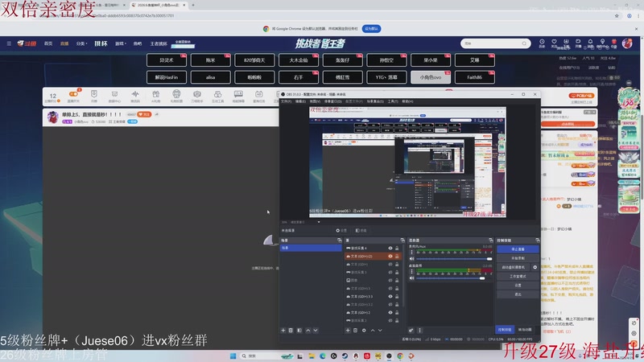644x362 pixels.
Task: Mute the desktop audio speaker icon
Action: [x=411, y=278]
